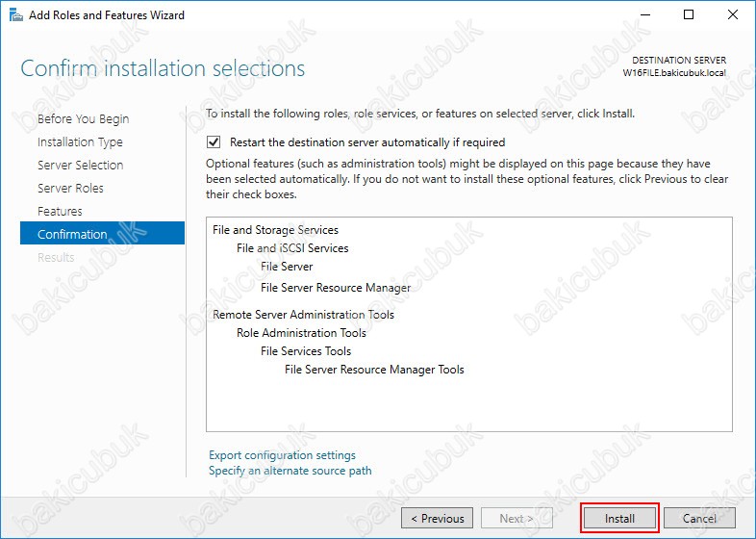Go back with the Previous button

pyautogui.click(x=437, y=518)
